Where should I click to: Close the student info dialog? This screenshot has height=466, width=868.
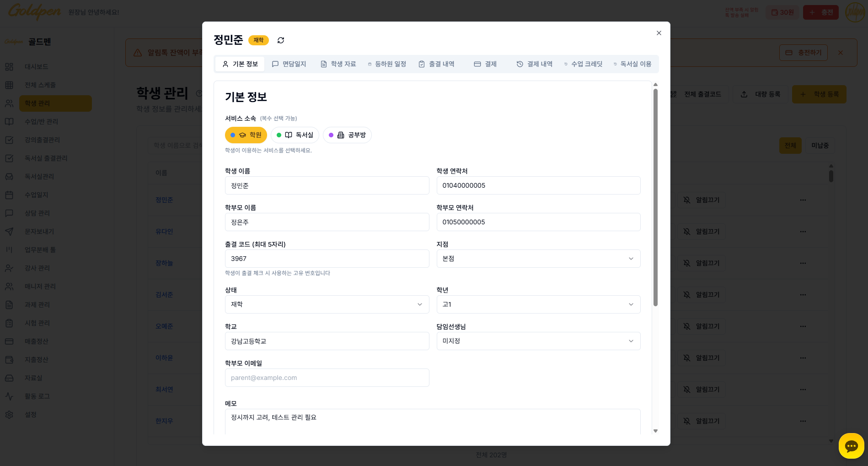click(x=659, y=33)
